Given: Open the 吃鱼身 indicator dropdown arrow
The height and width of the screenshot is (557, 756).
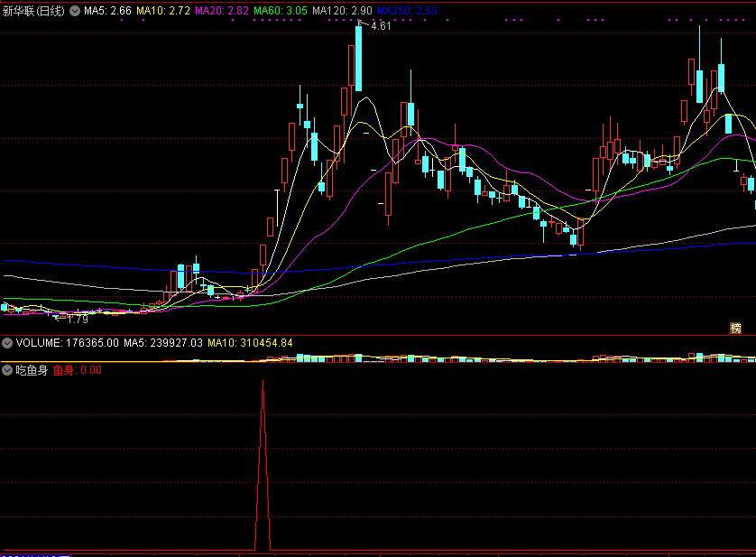Looking at the screenshot, I should pos(7,370).
